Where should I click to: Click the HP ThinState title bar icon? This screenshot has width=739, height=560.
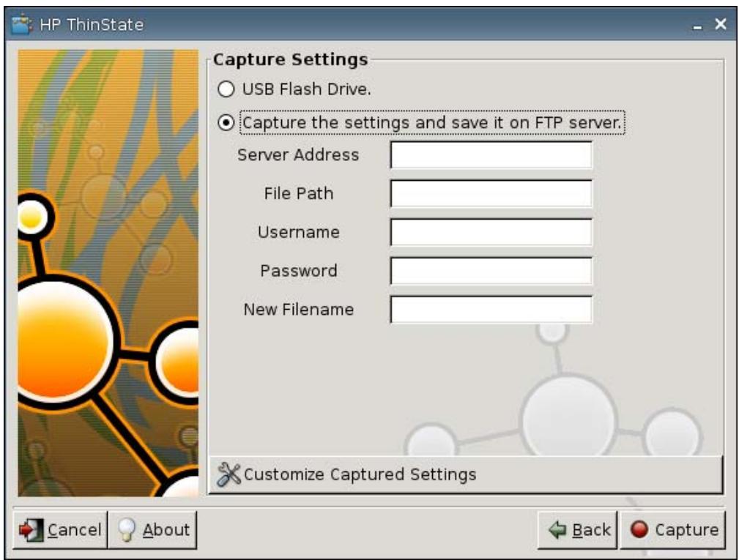pos(22,24)
